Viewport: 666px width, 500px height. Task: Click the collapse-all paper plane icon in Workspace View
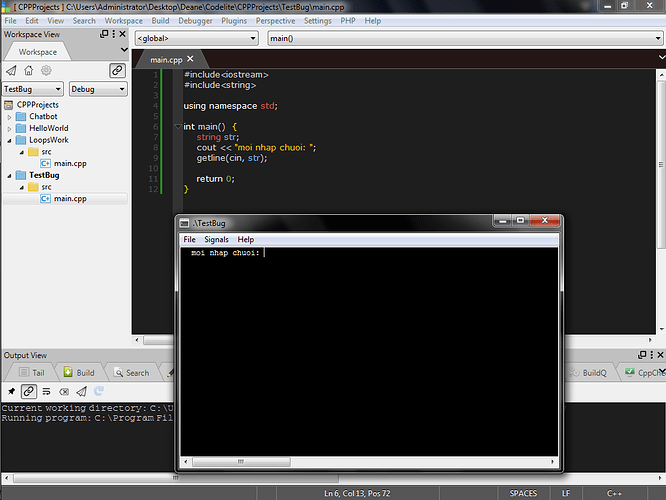[x=11, y=71]
